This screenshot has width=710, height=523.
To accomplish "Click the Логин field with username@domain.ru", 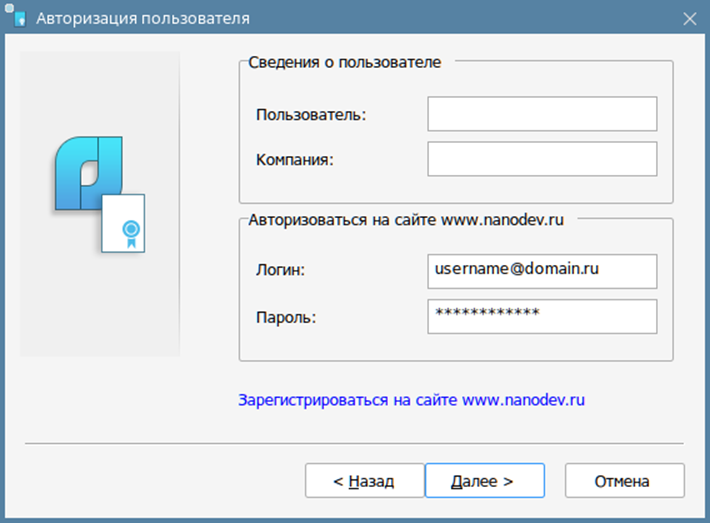I will coord(542,271).
